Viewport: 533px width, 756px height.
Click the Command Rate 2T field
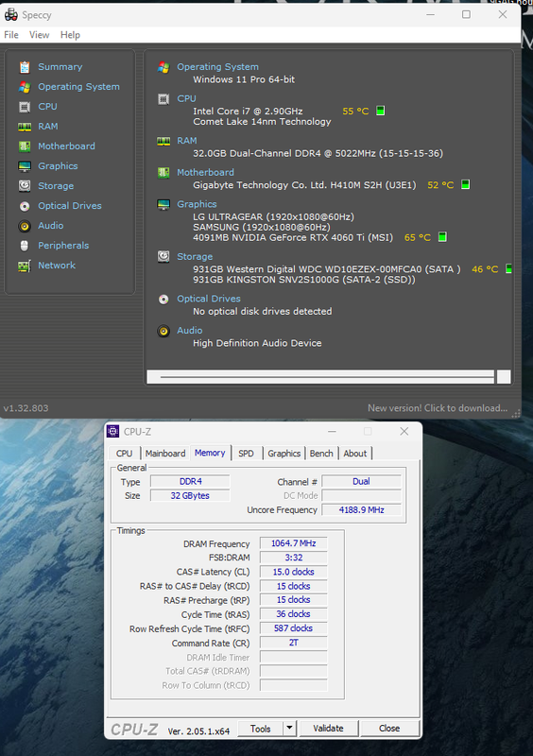(x=293, y=643)
